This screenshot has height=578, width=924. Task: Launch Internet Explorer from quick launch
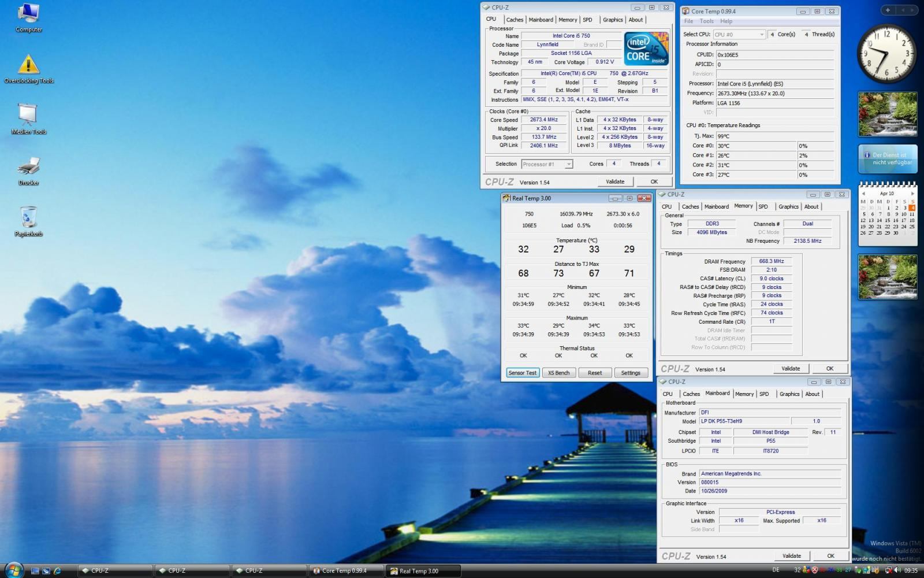point(57,570)
